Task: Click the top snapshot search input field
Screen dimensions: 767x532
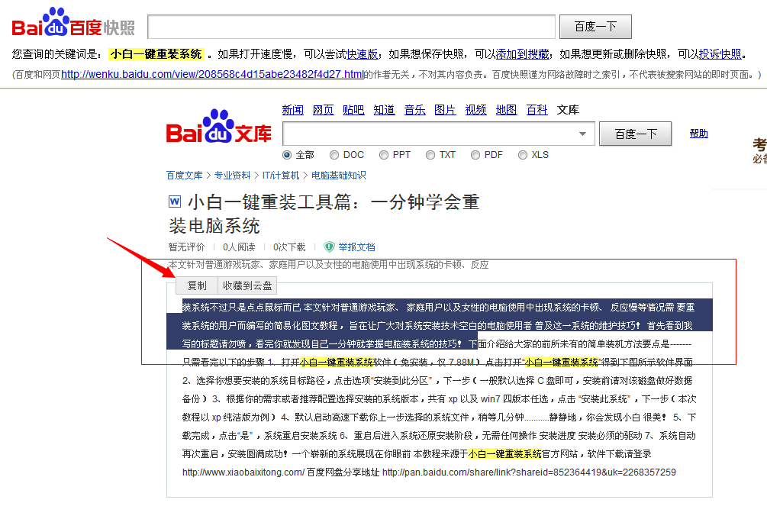Action: [351, 27]
